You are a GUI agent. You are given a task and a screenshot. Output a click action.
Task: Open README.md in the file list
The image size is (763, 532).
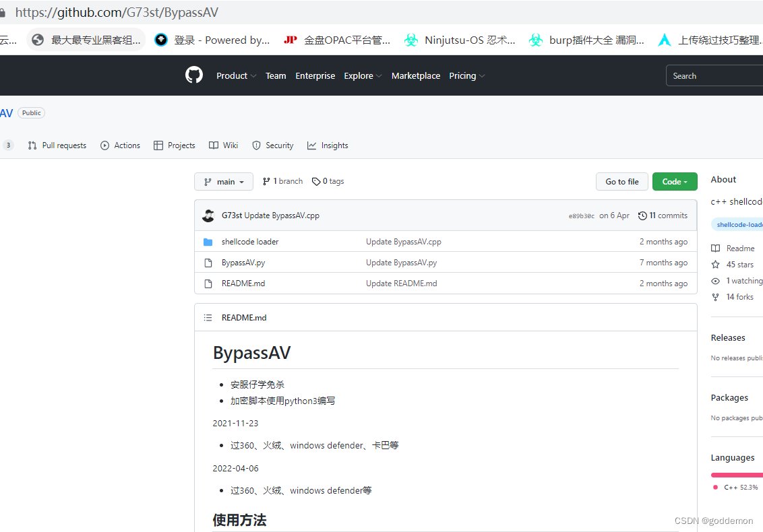(243, 284)
